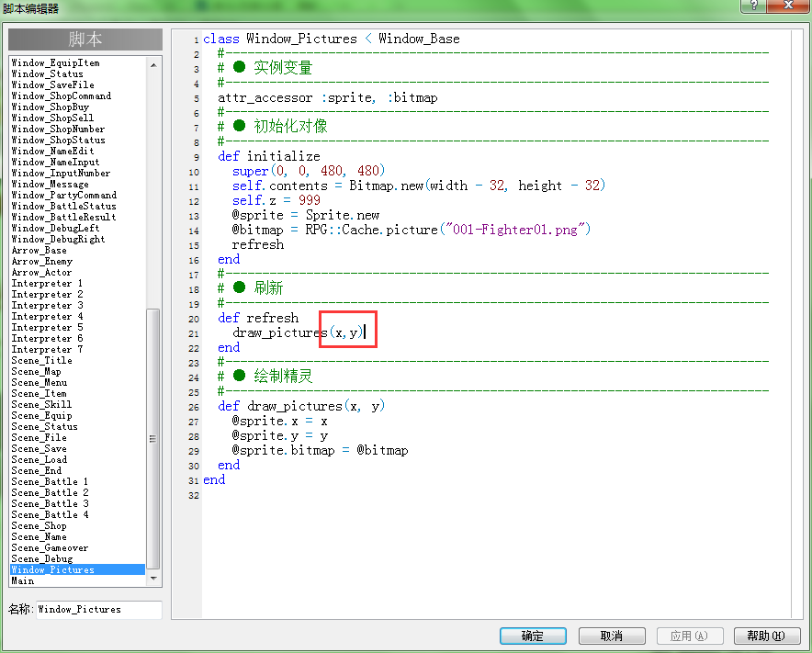812x653 pixels.
Task: Select Scene_Menu script entry
Action: point(39,382)
